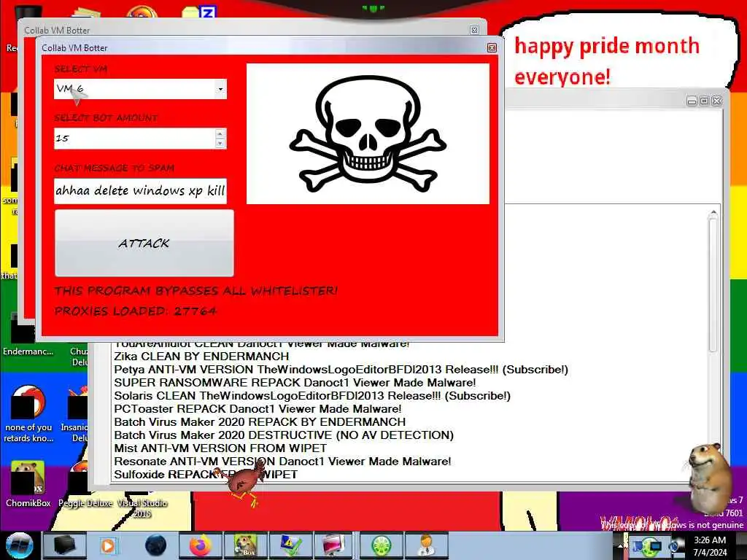
Task: Select the Endermanc... desktop icon
Action: point(28,335)
